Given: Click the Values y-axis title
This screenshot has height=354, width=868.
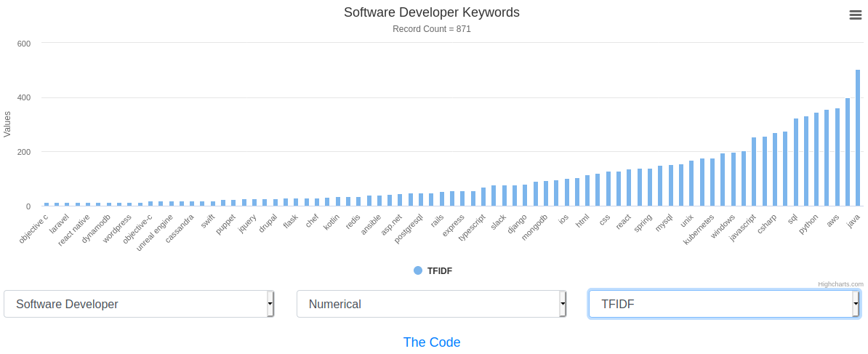Looking at the screenshot, I should click(x=7, y=124).
